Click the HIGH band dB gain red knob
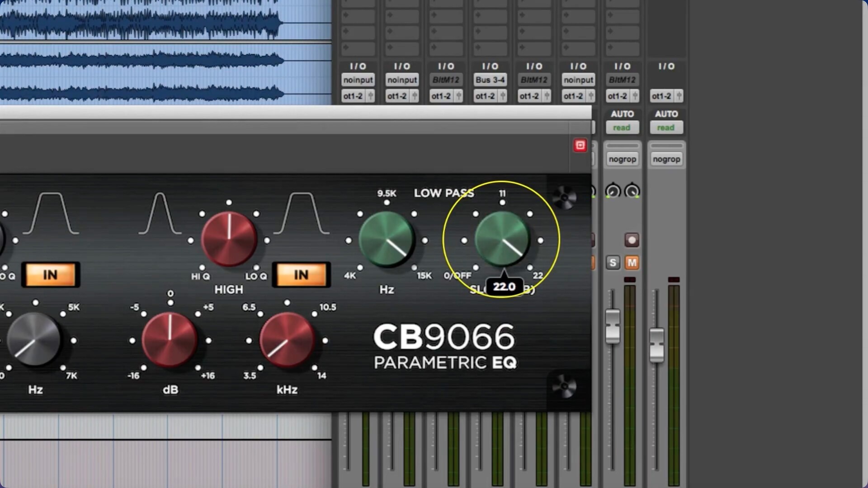Screen dimensions: 868x488 (170, 340)
